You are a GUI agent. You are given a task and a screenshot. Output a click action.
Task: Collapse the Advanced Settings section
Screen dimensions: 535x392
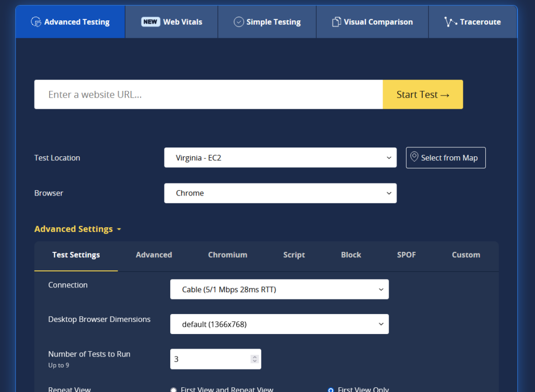78,229
